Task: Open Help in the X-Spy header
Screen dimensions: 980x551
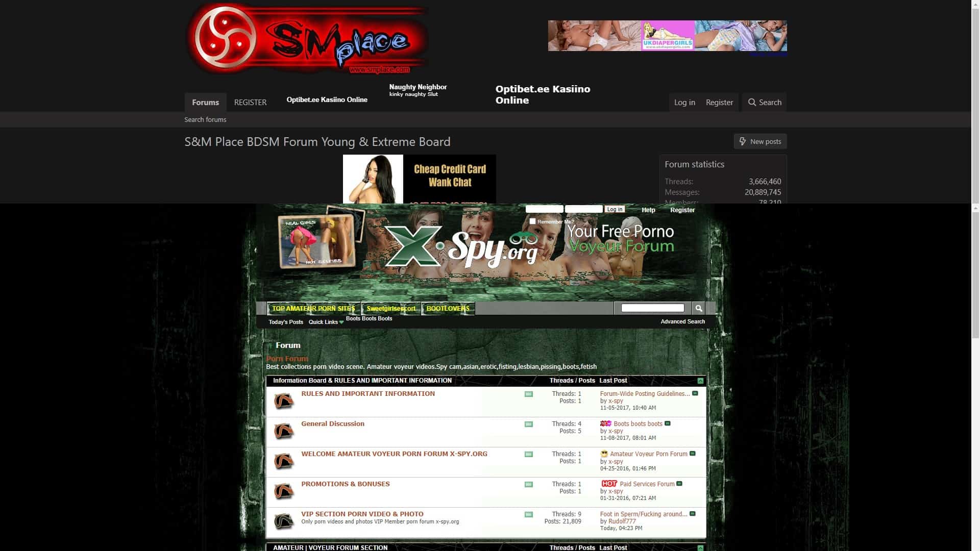Action: (648, 210)
